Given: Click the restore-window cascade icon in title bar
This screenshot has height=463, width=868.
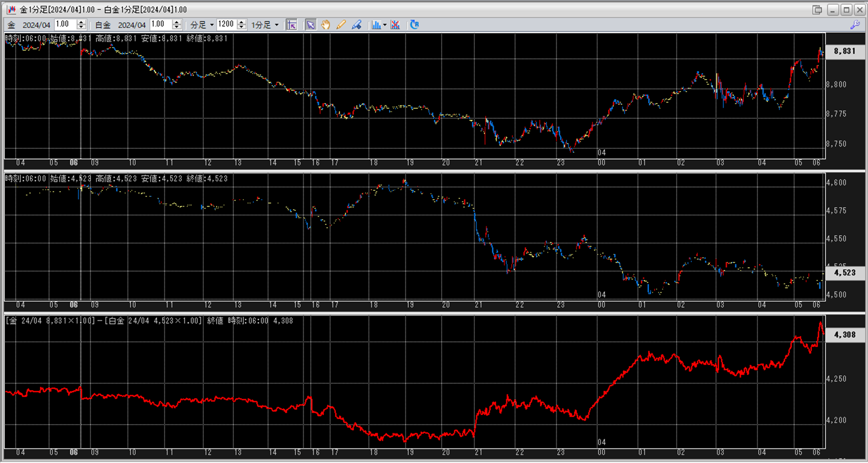Looking at the screenshot, I should click(817, 9).
